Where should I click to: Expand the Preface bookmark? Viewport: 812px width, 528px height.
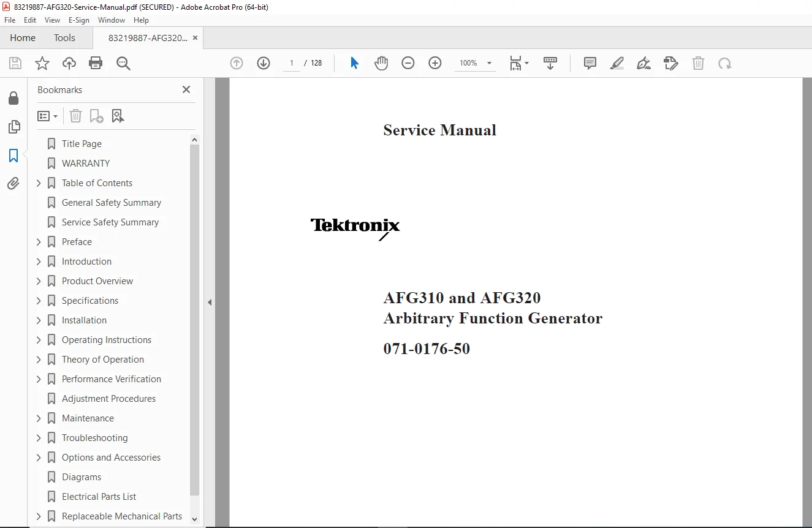coord(39,242)
